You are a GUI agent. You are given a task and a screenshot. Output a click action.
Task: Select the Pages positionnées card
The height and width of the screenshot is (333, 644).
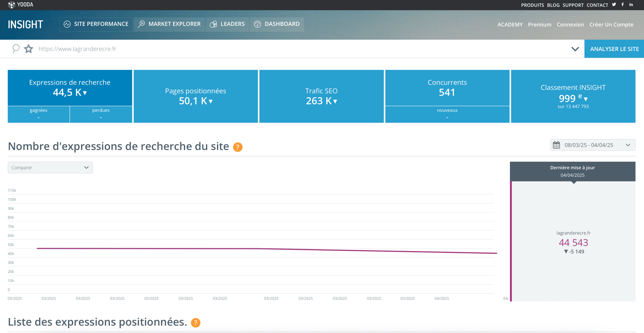point(195,96)
